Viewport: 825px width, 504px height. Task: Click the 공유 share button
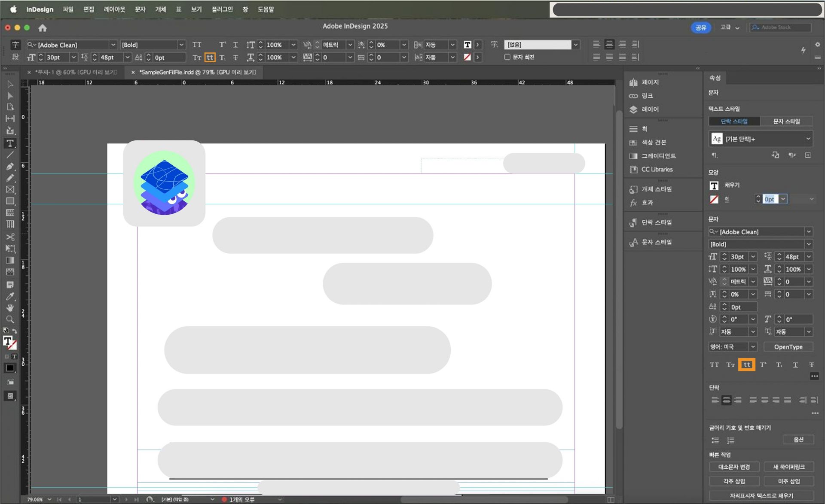pos(700,27)
